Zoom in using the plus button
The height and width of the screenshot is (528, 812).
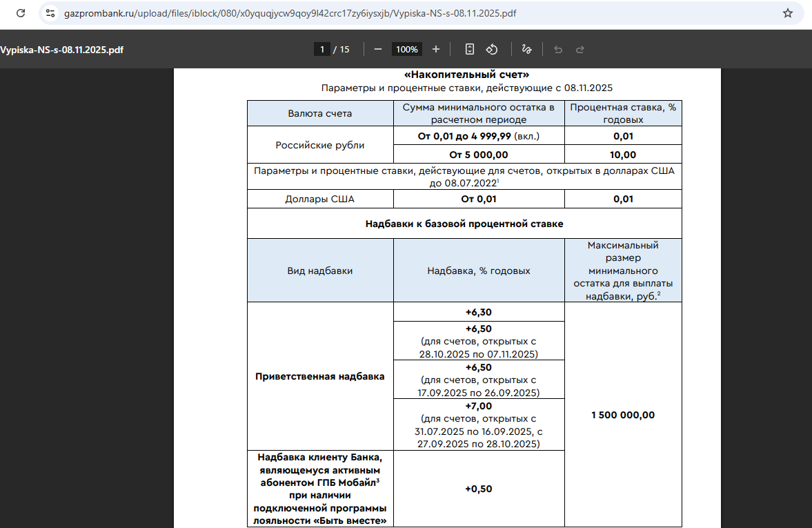point(435,49)
